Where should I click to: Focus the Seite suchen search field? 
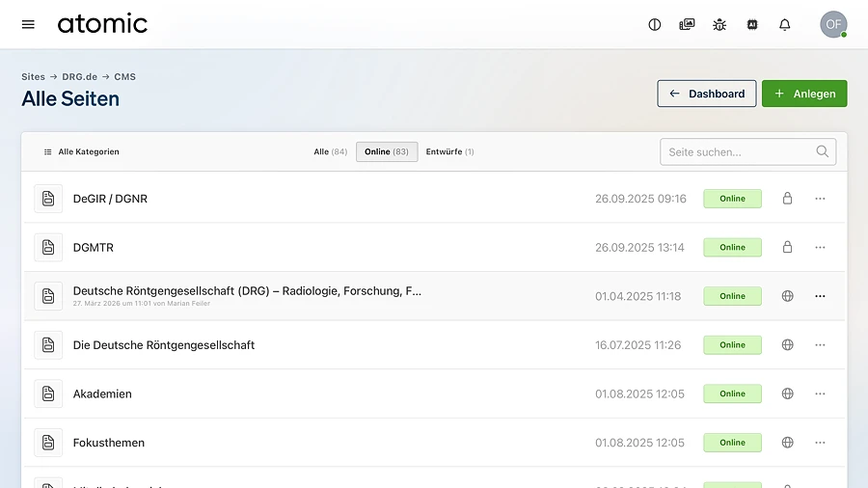pos(737,152)
